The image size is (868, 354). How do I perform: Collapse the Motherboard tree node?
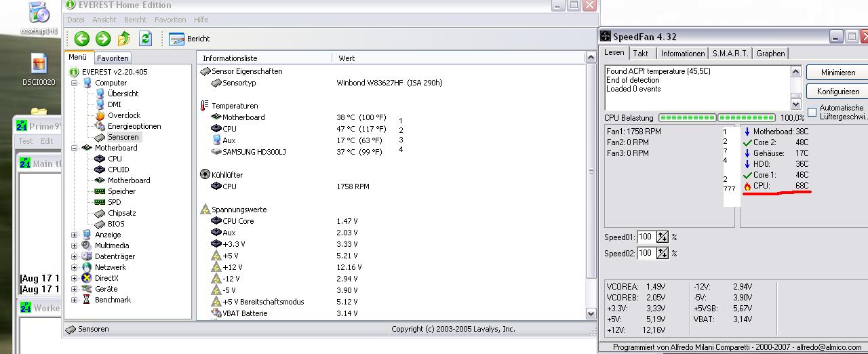tap(75, 148)
